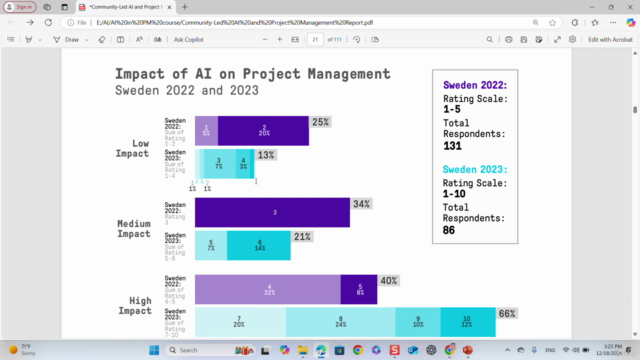The image size is (640, 360).
Task: Click the 34% Medium Impact label
Action: [361, 204]
